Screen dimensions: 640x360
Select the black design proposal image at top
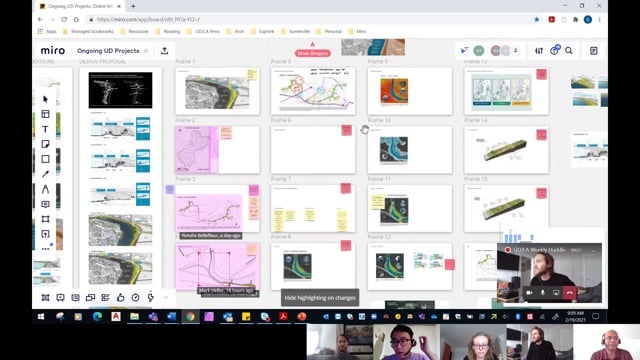point(120,90)
